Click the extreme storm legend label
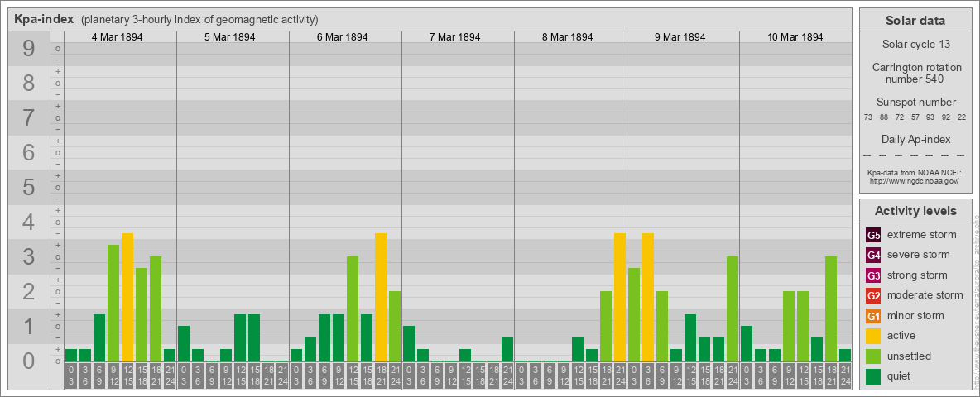The height and width of the screenshot is (397, 980). tap(922, 235)
